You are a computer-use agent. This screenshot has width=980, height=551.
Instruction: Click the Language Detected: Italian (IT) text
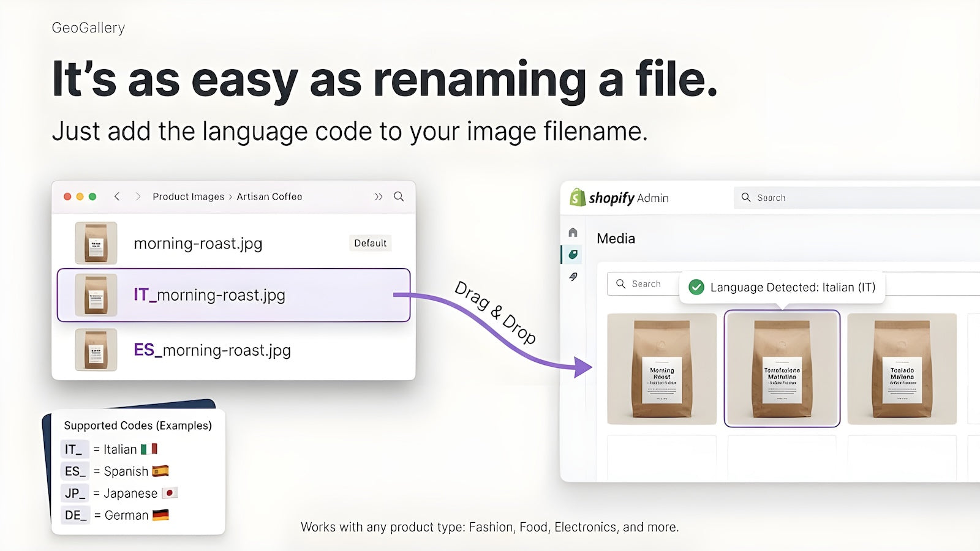coord(793,287)
